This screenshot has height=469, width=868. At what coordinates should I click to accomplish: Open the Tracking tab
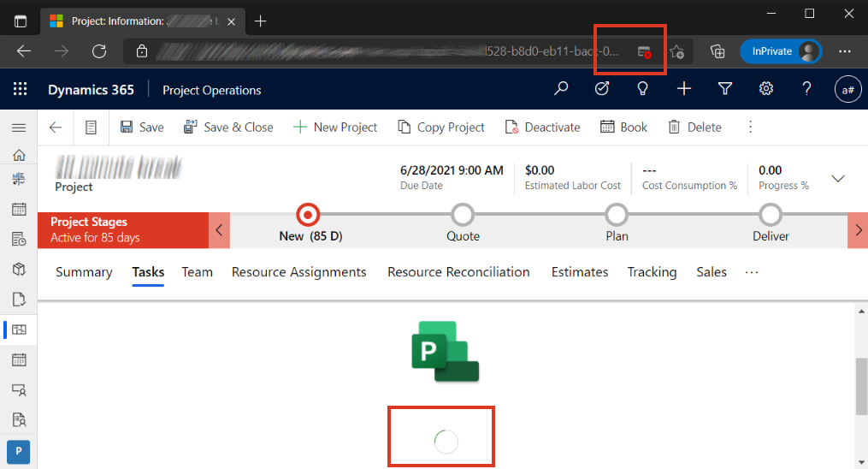tap(652, 272)
